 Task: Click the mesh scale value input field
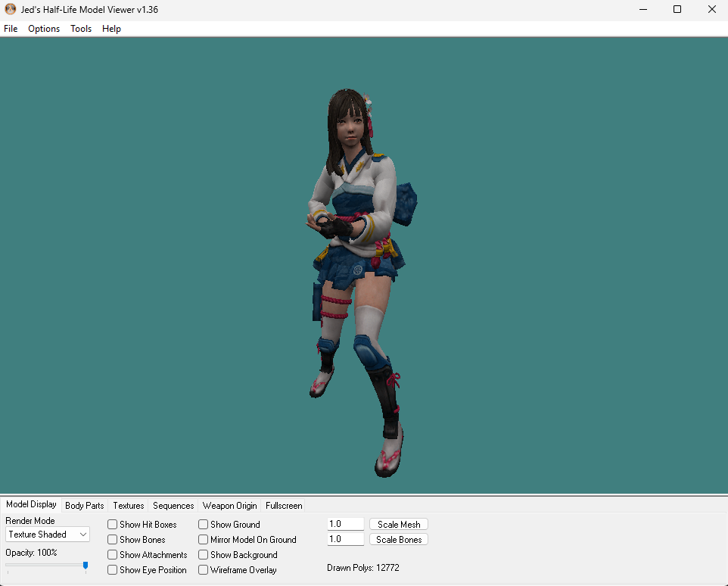[345, 524]
